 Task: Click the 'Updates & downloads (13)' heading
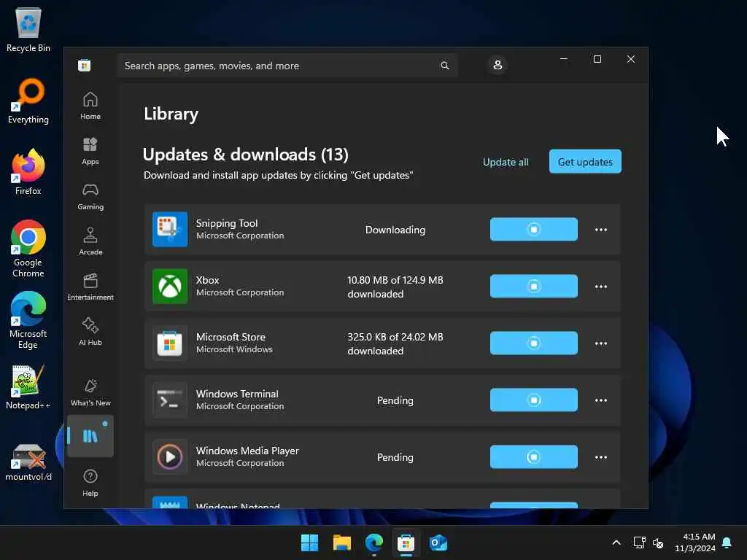click(x=245, y=155)
